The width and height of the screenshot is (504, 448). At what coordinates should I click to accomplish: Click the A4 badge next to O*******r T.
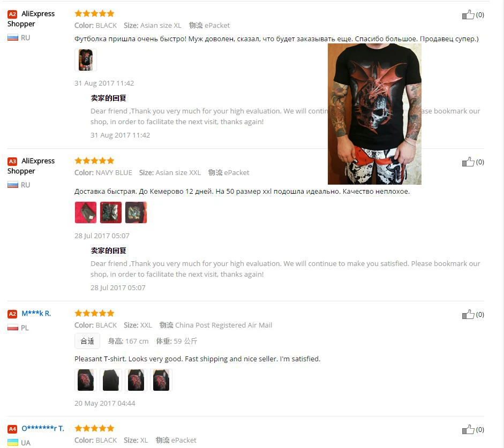[12, 429]
